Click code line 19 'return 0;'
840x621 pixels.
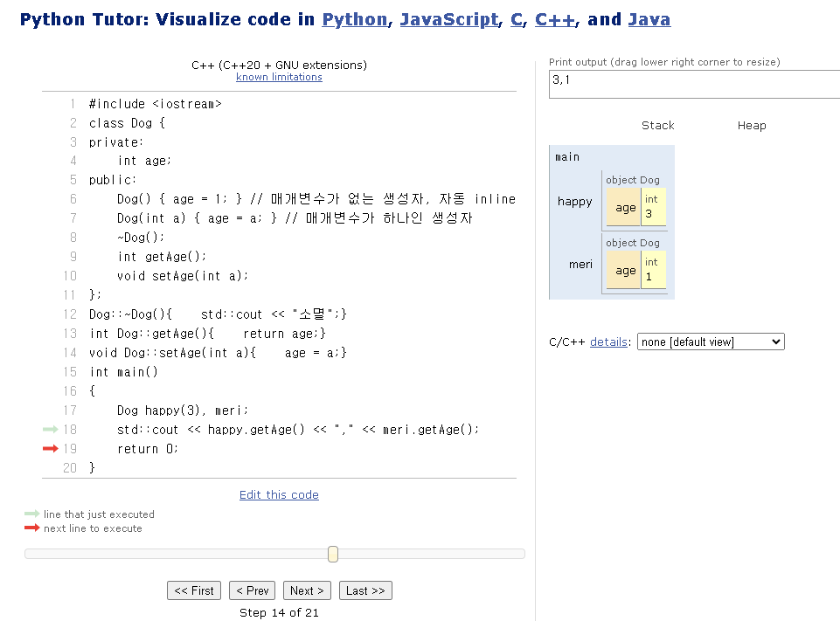coord(148,449)
